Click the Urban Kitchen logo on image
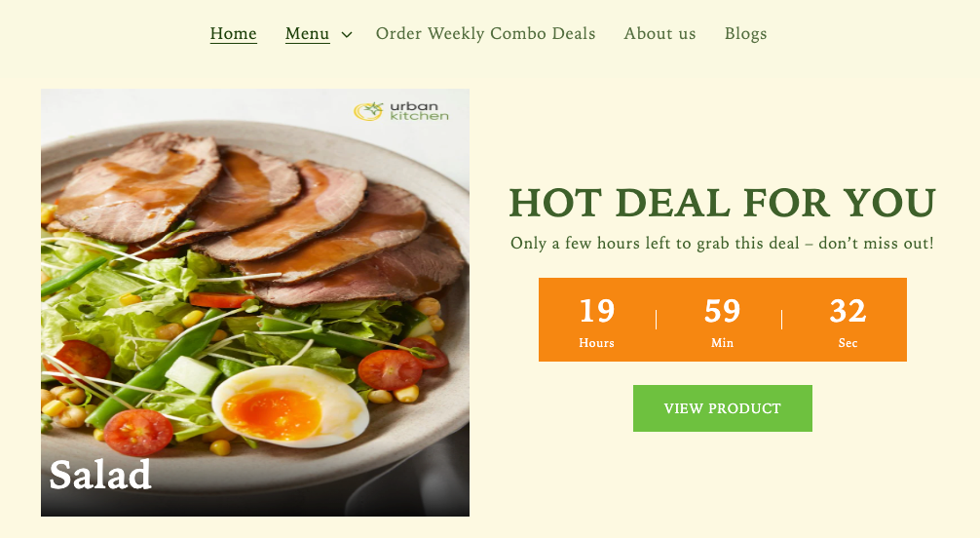Image resolution: width=980 pixels, height=538 pixels. [401, 111]
